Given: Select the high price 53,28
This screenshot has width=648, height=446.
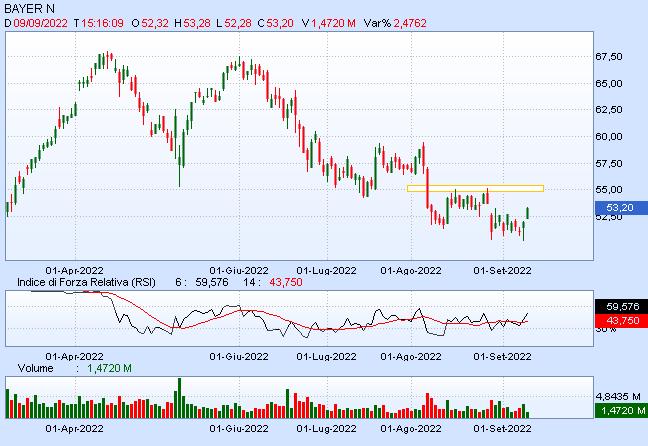Looking at the screenshot, I should tap(197, 23).
